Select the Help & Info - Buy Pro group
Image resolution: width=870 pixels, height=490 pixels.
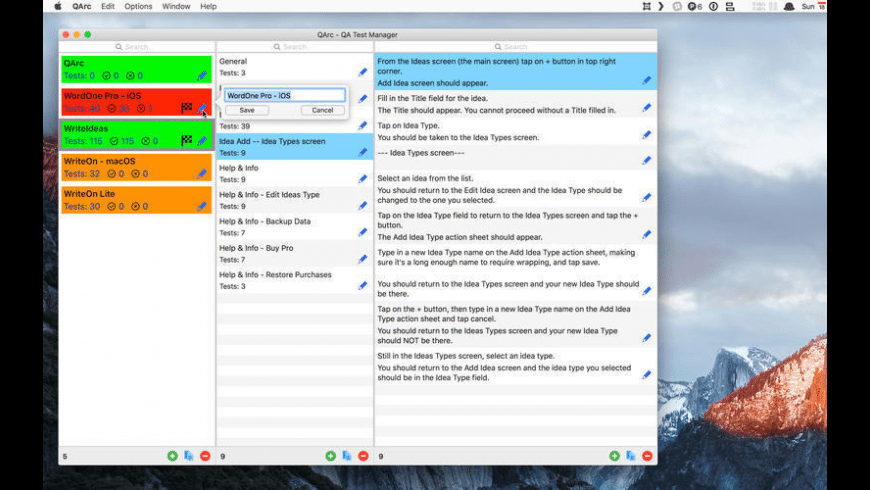295,254
